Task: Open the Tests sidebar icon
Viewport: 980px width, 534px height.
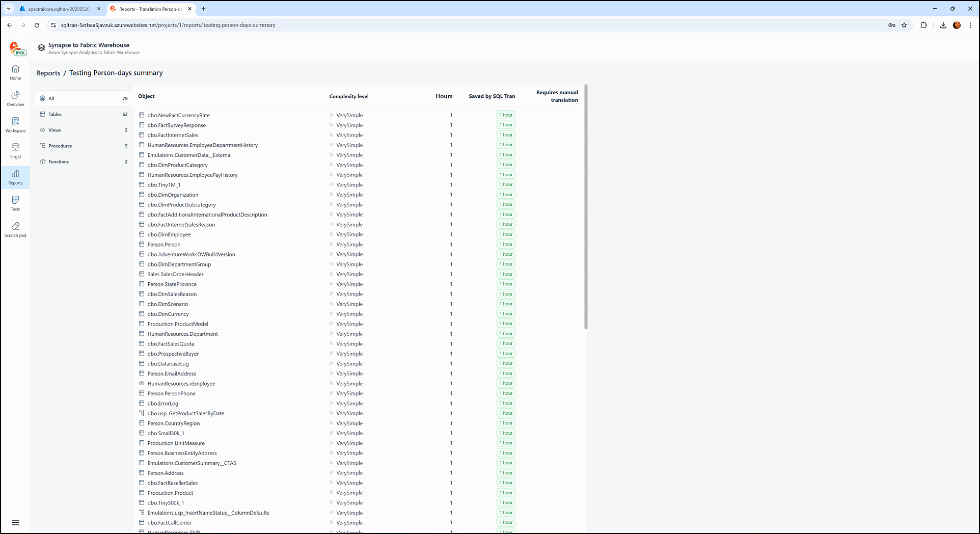Action: coord(15,203)
